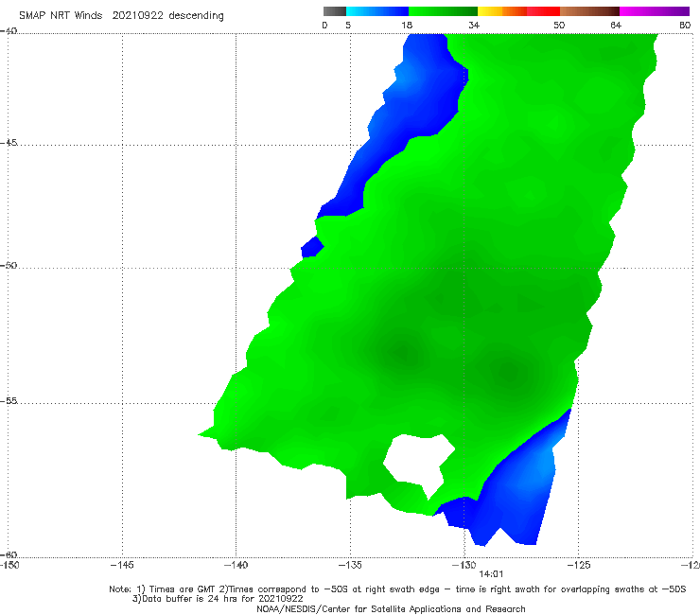
Task: Click the color bar label '64'
Action: (x=616, y=25)
